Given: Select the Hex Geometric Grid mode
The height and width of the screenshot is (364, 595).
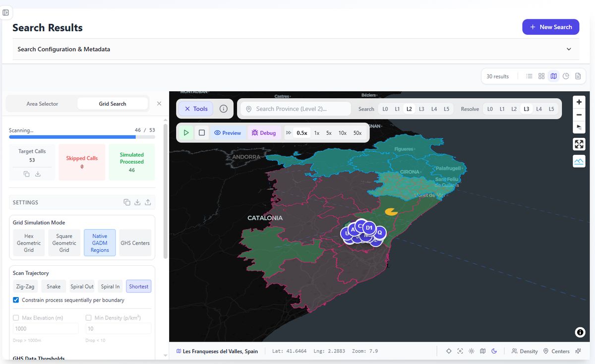Looking at the screenshot, I should pos(29,243).
